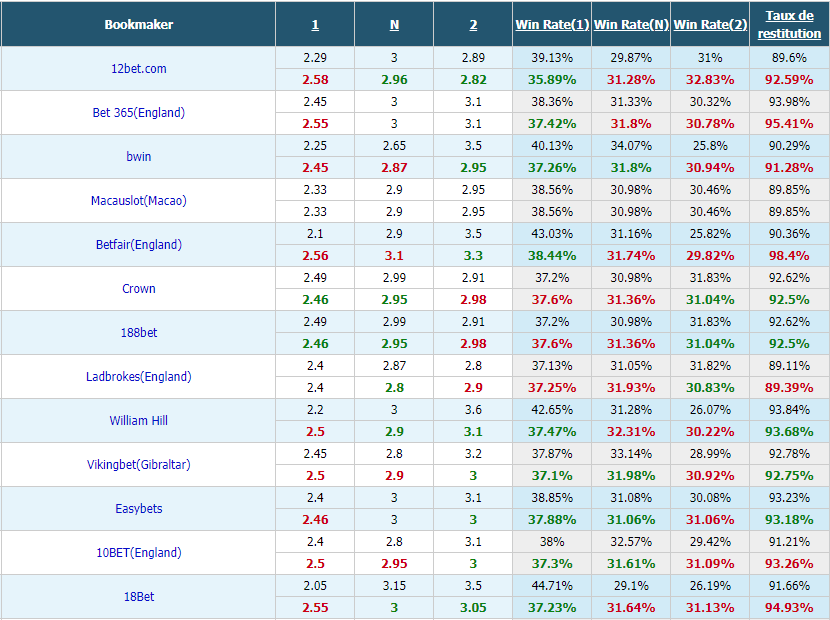Sort by column header N
The image size is (830, 620).
[394, 25]
